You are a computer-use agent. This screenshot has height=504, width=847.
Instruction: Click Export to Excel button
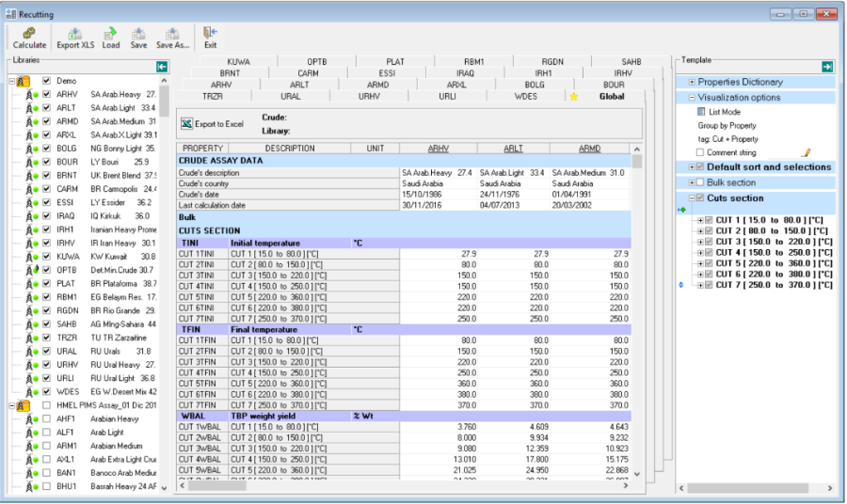coord(213,124)
